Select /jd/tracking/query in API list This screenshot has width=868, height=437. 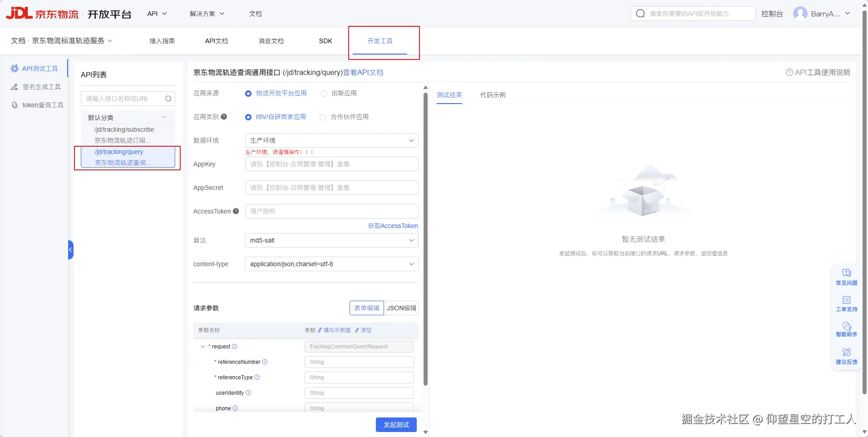tap(128, 157)
